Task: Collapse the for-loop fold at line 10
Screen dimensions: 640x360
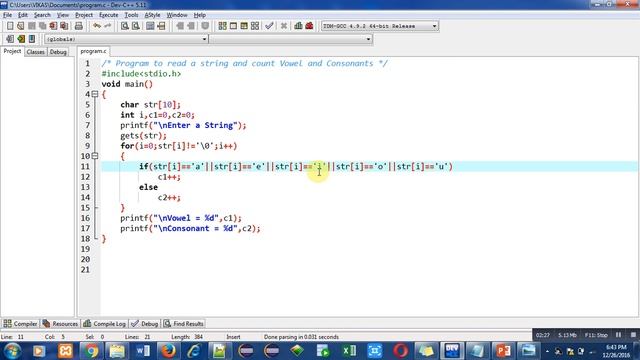Action: pos(95,156)
